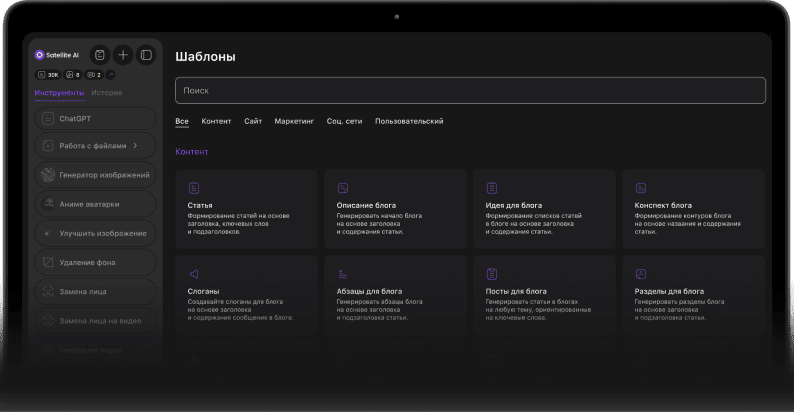The width and height of the screenshot is (794, 412).
Task: Click the Поиск search field
Action: [470, 90]
